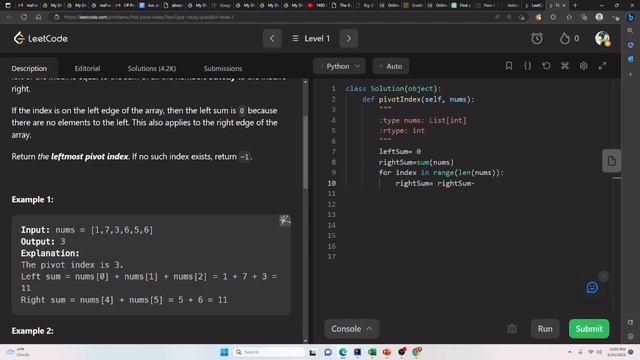Viewport: 640px width, 360px height.
Task: Click the Example 2 heading
Action: click(32, 331)
